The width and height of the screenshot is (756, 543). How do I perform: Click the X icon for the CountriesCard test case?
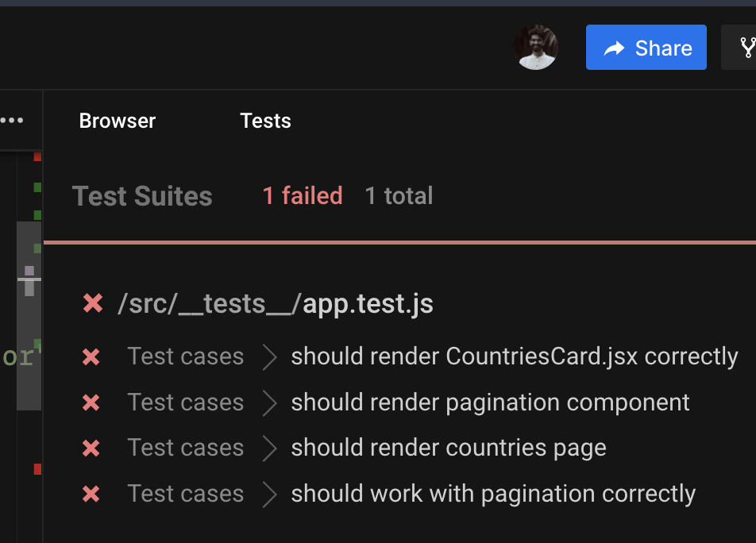click(x=91, y=356)
